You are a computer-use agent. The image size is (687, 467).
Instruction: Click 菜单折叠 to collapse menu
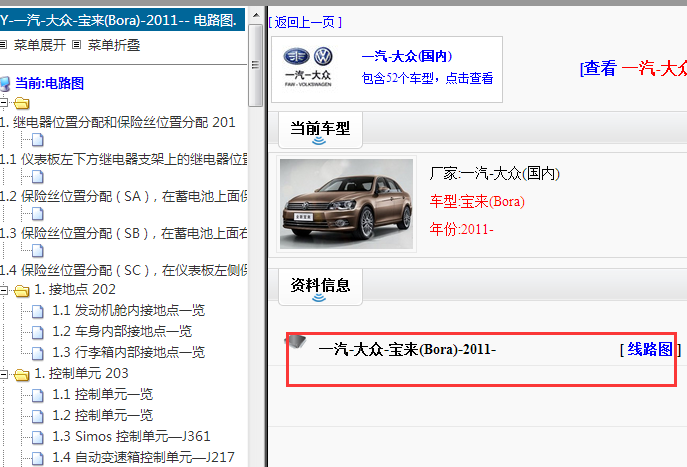coord(114,45)
